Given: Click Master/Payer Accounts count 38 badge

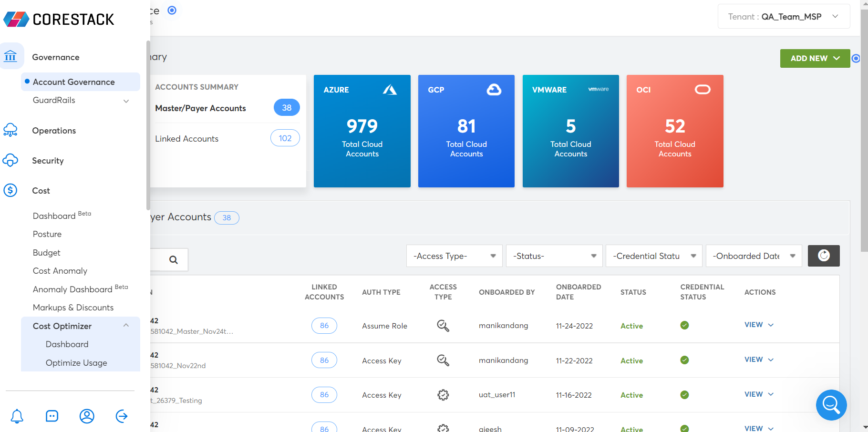Looking at the screenshot, I should (x=287, y=108).
